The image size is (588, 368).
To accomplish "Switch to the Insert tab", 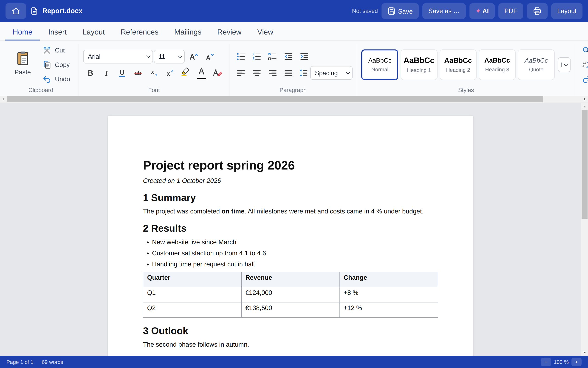I will coord(57,32).
